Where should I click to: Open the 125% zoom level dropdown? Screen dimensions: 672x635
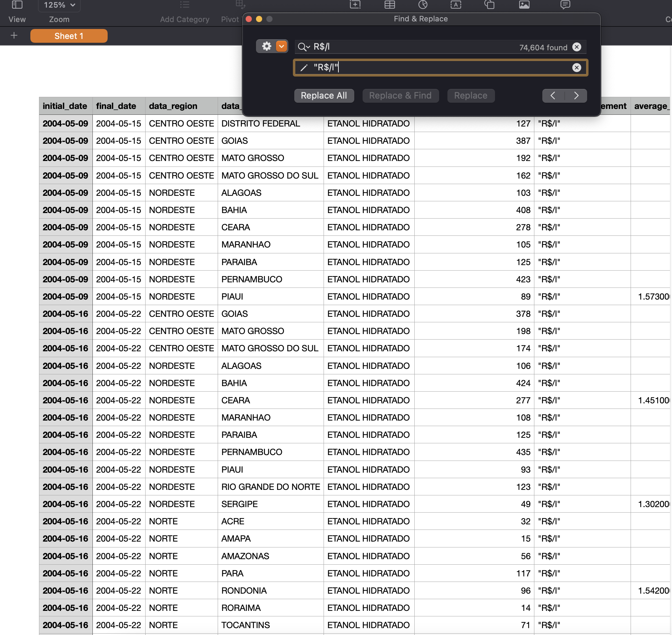59,5
